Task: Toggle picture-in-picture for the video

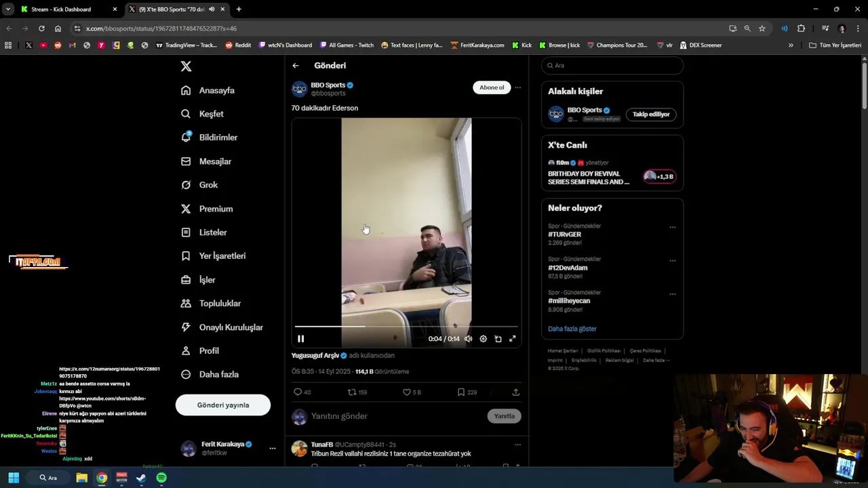Action: [x=498, y=339]
